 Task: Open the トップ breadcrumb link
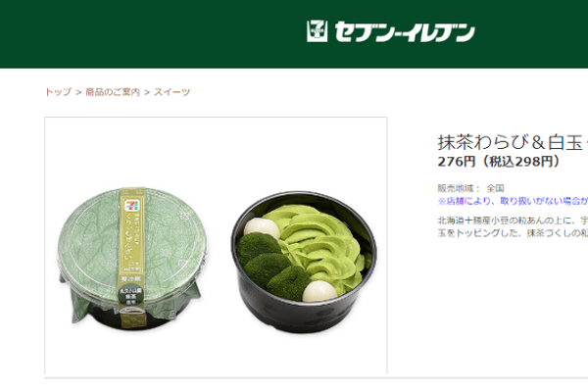58,92
